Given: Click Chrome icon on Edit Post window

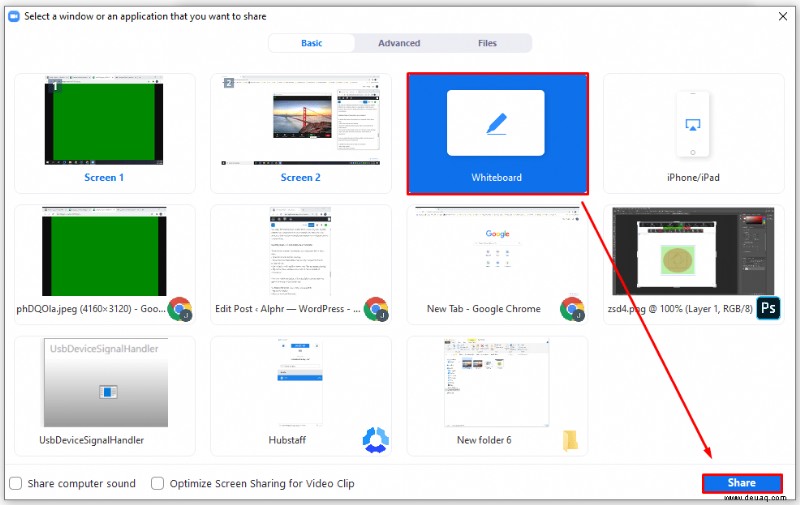Looking at the screenshot, I should [376, 309].
